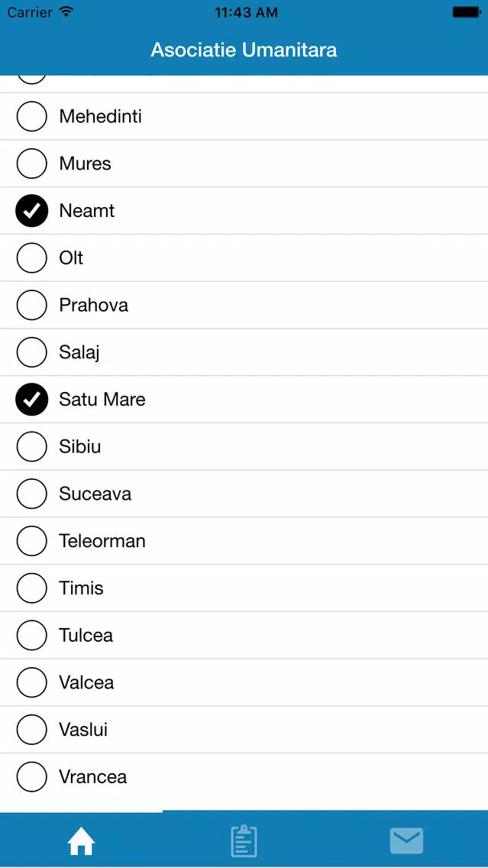Choose the Suceava list item
Screen dimensions: 488x868
point(244,494)
